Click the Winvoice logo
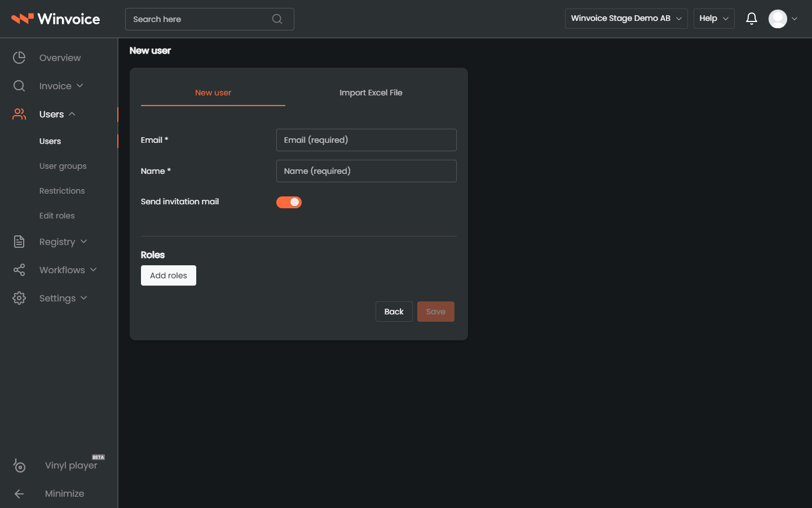This screenshot has width=812, height=508. coord(55,19)
